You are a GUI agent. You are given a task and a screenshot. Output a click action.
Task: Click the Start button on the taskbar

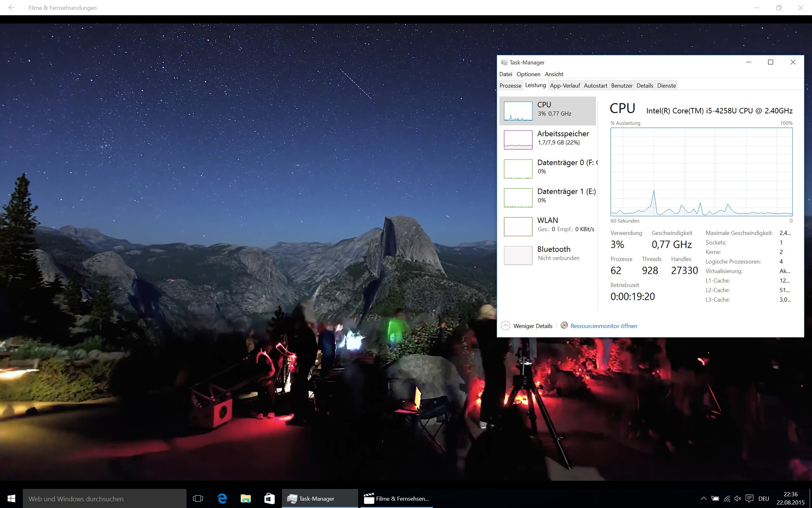(x=11, y=499)
